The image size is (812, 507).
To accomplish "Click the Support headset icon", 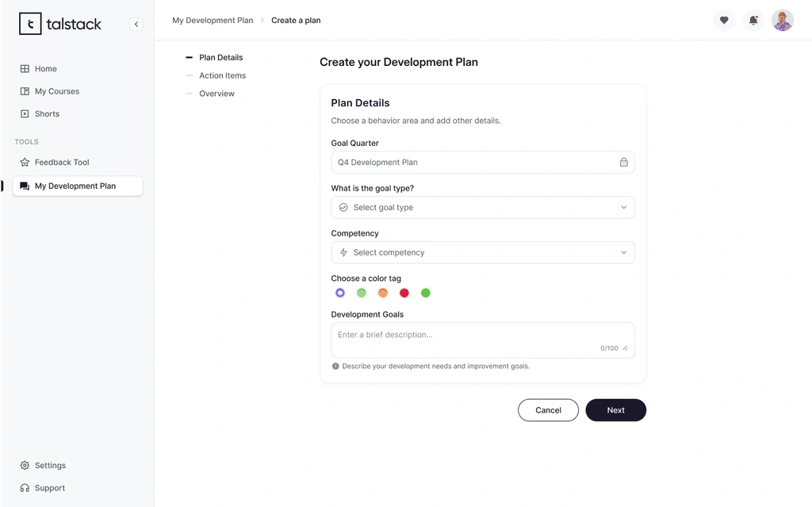I will [25, 488].
